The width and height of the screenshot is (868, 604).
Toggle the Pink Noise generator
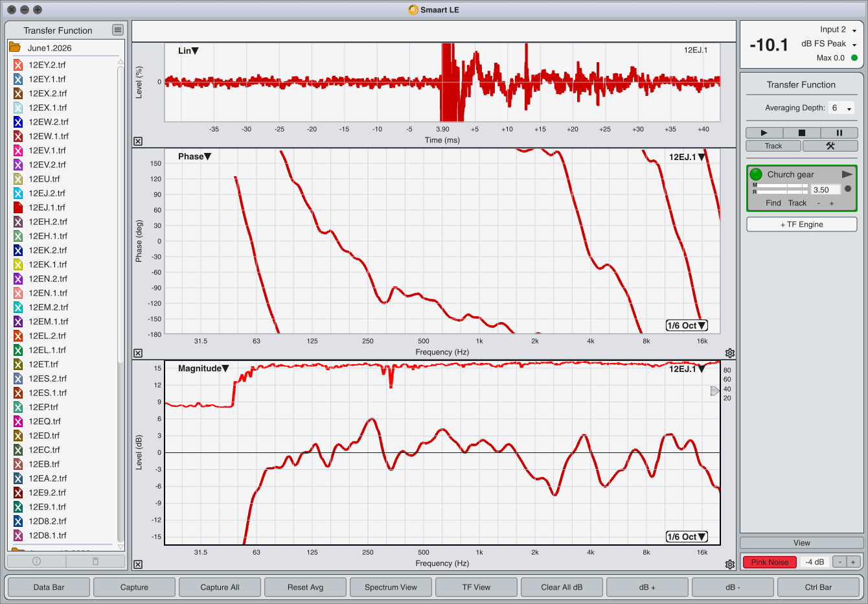point(770,562)
